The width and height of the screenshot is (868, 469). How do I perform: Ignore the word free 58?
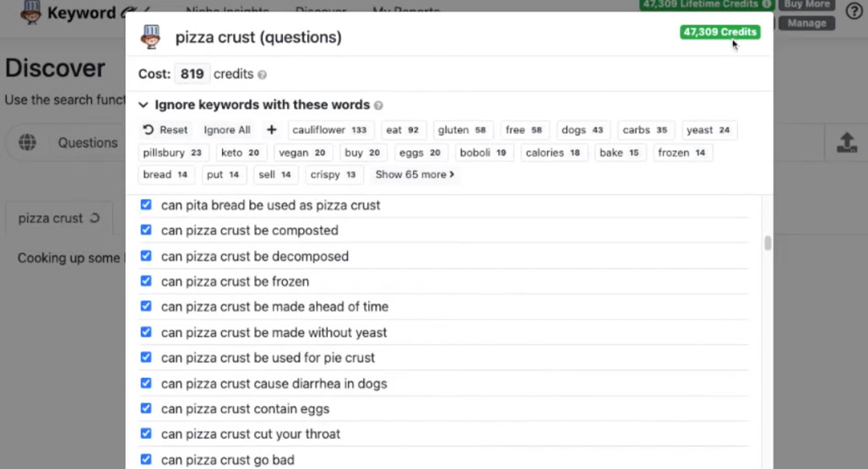tap(524, 130)
